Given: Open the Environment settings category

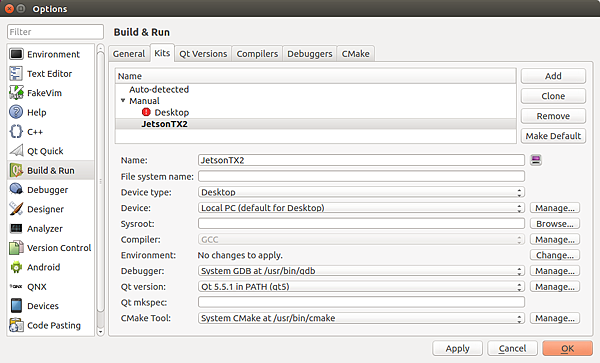Looking at the screenshot, I should 51,54.
